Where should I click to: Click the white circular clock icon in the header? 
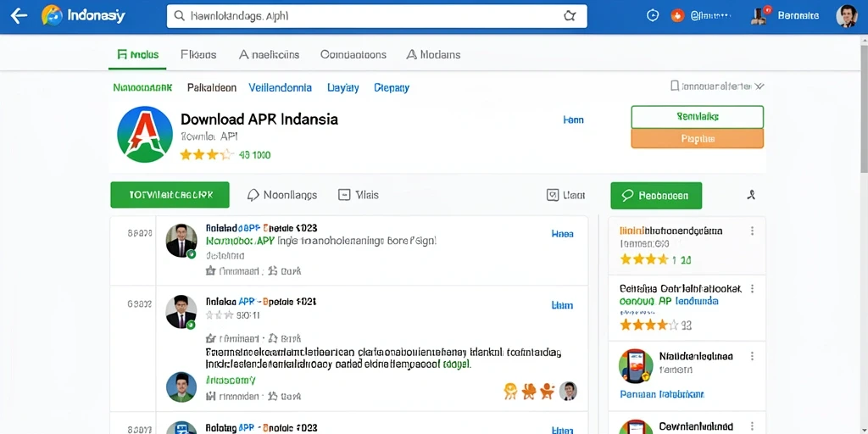[653, 15]
